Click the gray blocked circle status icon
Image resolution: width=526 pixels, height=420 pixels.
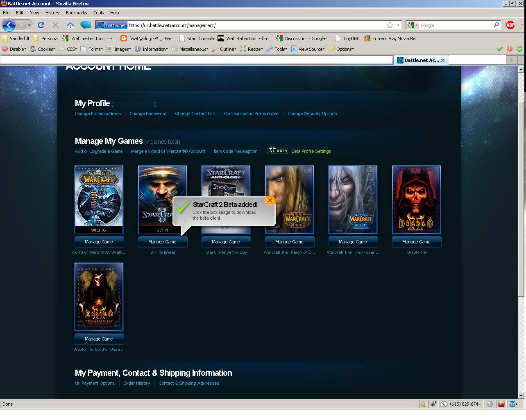tap(490, 404)
